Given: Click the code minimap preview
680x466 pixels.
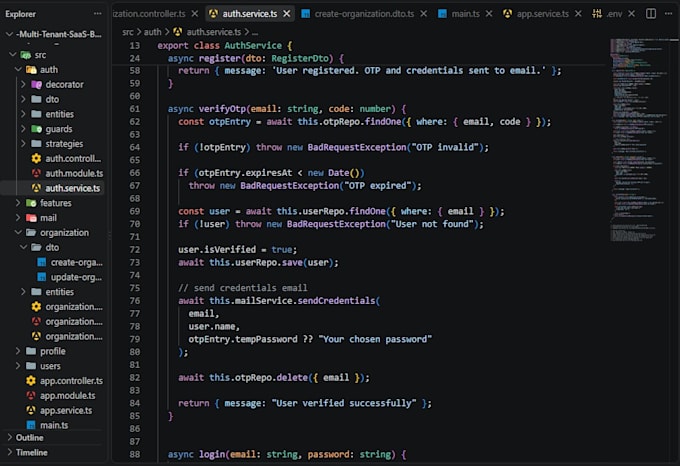Looking at the screenshot, I should pyautogui.click(x=640, y=139).
